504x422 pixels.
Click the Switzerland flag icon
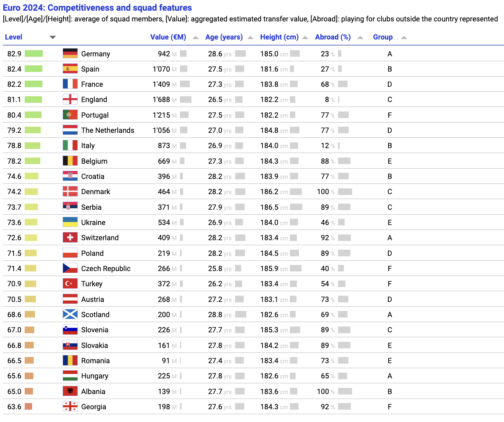click(x=70, y=237)
